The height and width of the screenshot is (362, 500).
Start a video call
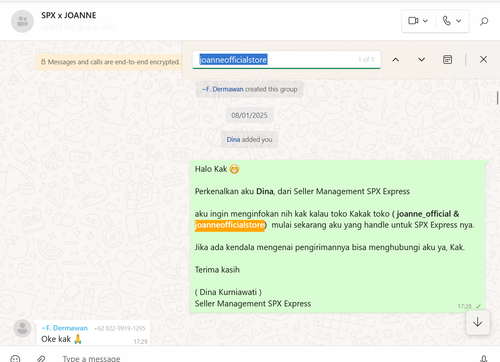[x=413, y=21]
